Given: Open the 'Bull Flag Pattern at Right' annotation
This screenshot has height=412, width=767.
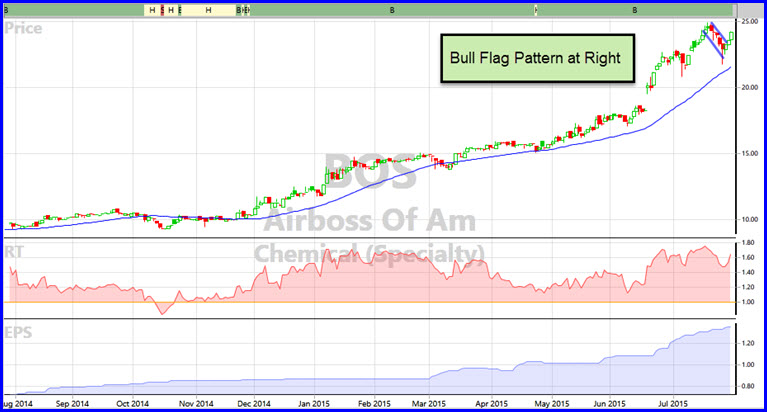Looking at the screenshot, I should tap(538, 58).
